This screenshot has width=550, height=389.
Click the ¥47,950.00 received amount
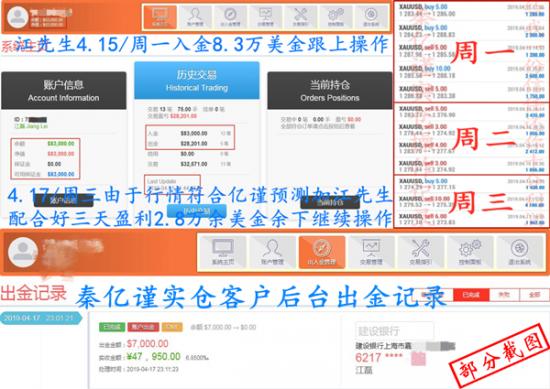pyautogui.click(x=154, y=357)
